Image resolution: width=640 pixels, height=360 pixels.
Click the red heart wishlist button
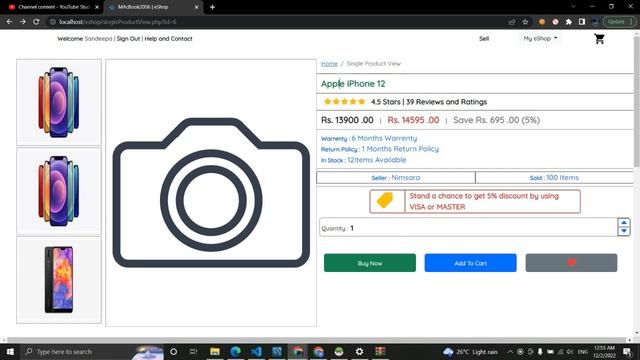pyautogui.click(x=571, y=263)
